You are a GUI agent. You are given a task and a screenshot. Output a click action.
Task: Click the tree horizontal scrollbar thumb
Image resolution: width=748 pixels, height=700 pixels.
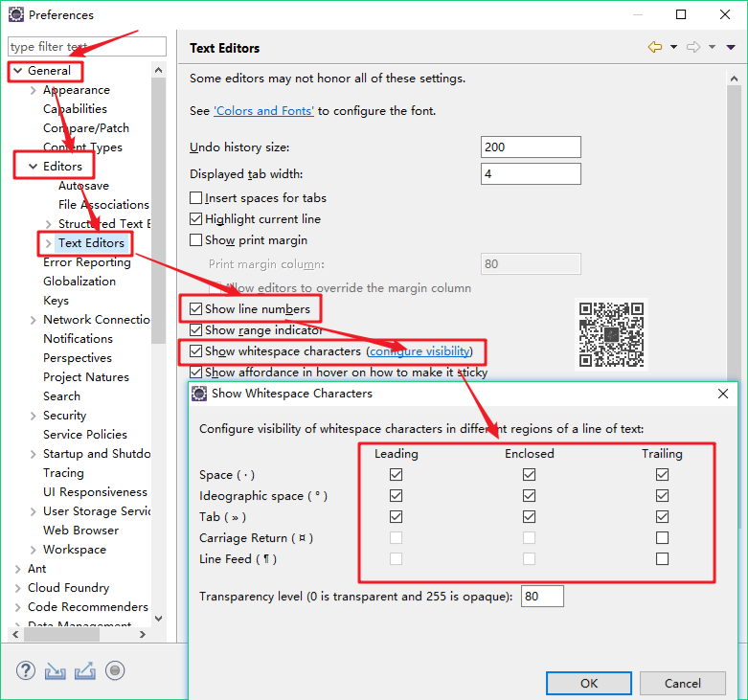coord(61,634)
